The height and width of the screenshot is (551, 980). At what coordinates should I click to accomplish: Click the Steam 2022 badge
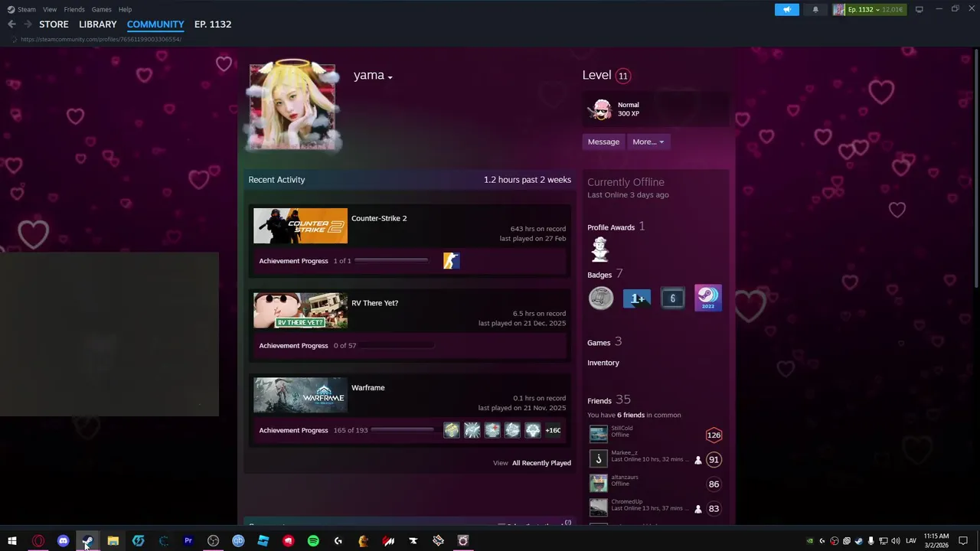point(708,298)
